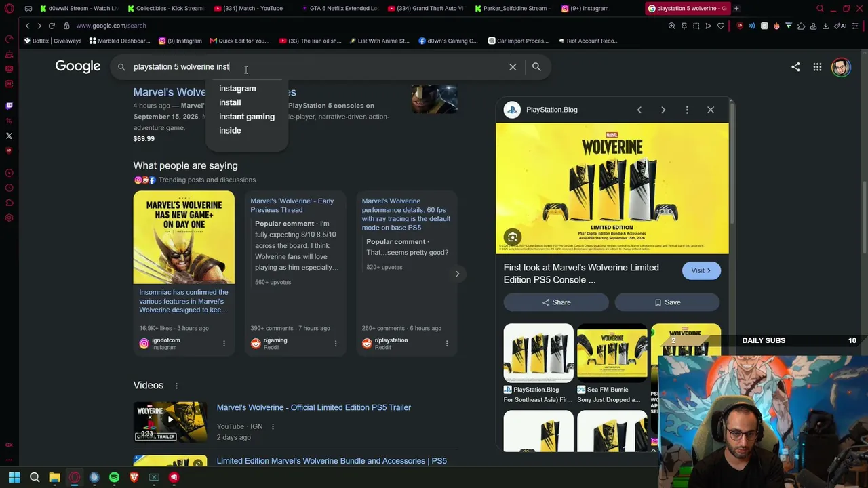Screen dimensions: 868x488
Task: Select the 'instant gaming' search suggestion
Action: pyautogui.click(x=247, y=117)
